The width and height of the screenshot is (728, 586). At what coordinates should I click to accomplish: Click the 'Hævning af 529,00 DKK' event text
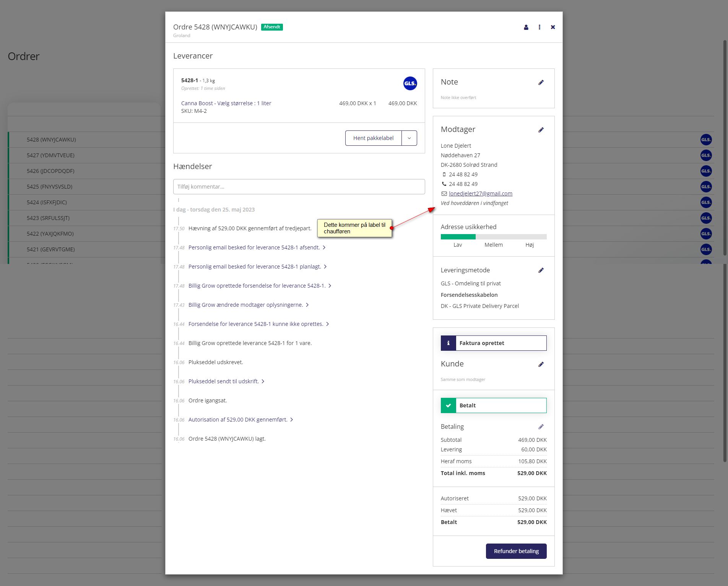tap(250, 228)
